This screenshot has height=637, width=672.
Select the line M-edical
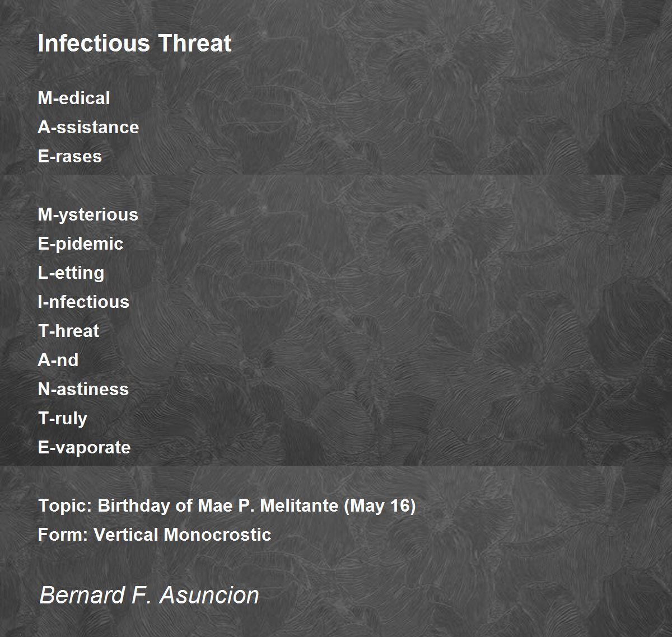(x=74, y=98)
